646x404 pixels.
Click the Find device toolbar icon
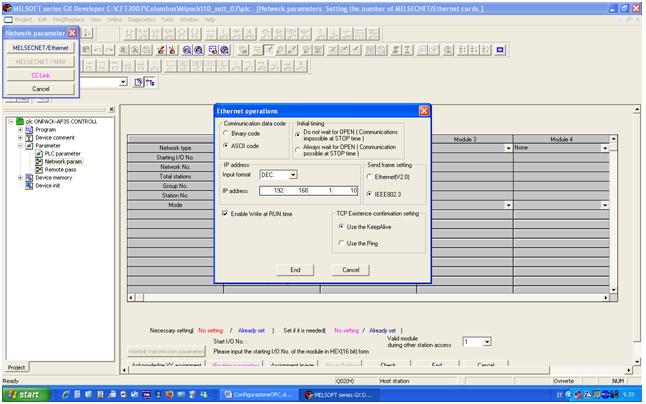pos(123,50)
